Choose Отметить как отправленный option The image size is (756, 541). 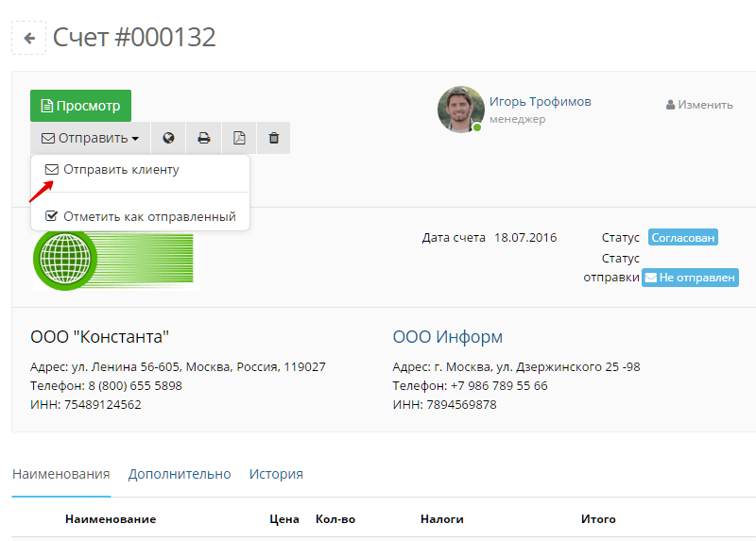click(140, 217)
